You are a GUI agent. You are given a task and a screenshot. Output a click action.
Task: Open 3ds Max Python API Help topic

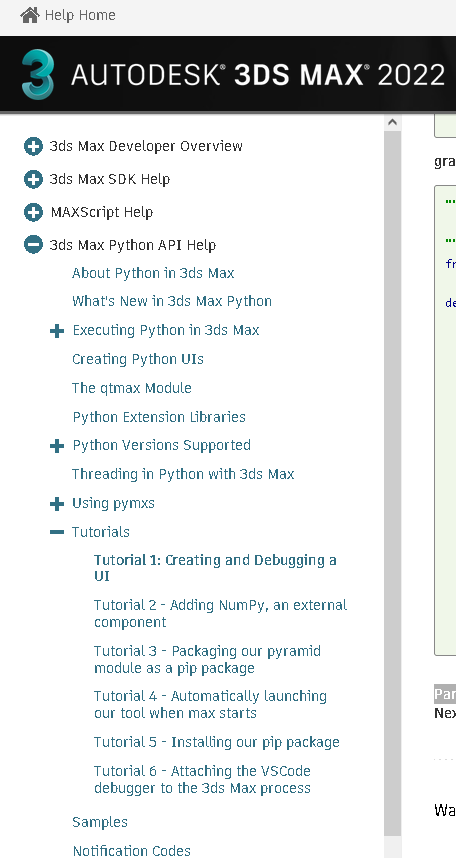coord(132,245)
